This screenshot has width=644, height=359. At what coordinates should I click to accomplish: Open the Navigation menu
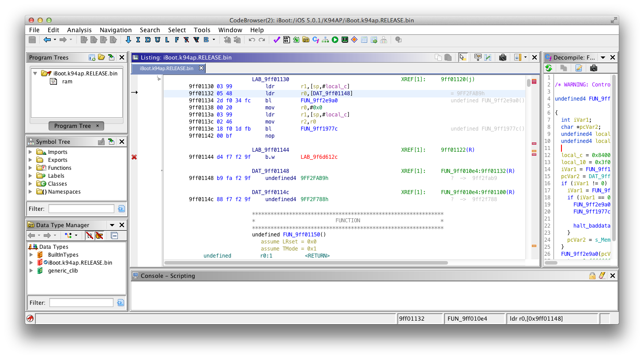[x=116, y=30]
